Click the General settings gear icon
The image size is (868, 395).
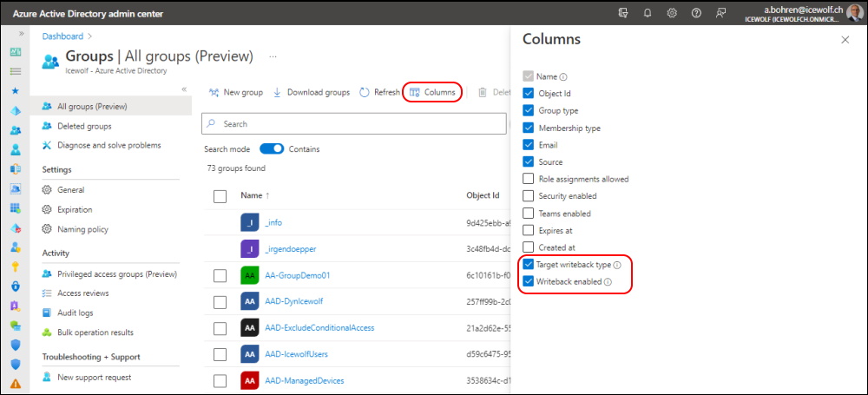(x=47, y=190)
